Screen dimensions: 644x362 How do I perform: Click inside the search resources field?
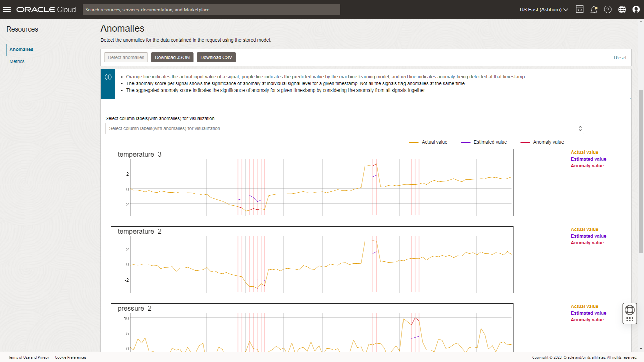[x=211, y=9]
